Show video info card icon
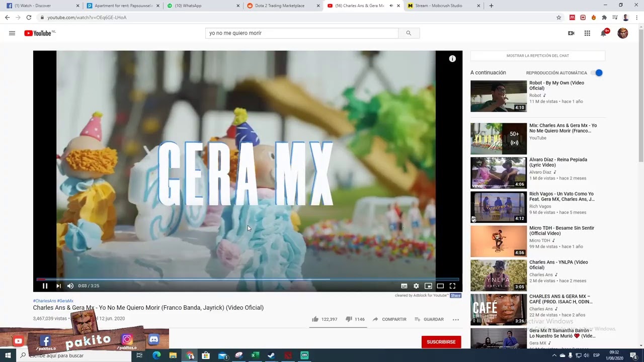Image resolution: width=644 pixels, height=362 pixels. pyautogui.click(x=452, y=59)
